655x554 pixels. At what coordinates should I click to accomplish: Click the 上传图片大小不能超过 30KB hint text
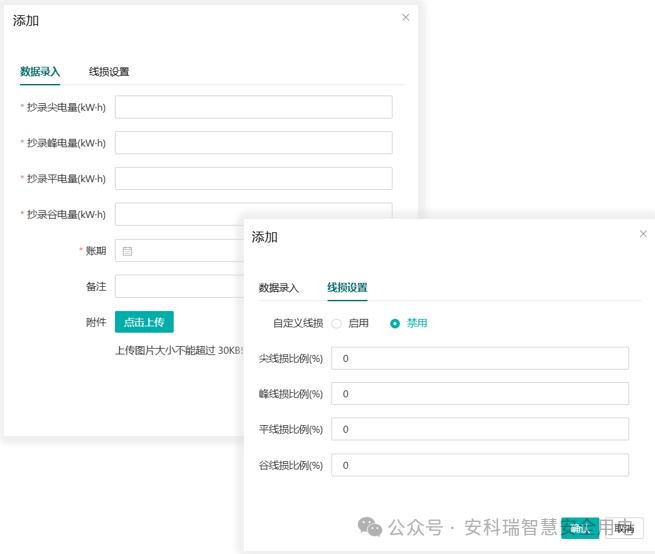(x=179, y=350)
